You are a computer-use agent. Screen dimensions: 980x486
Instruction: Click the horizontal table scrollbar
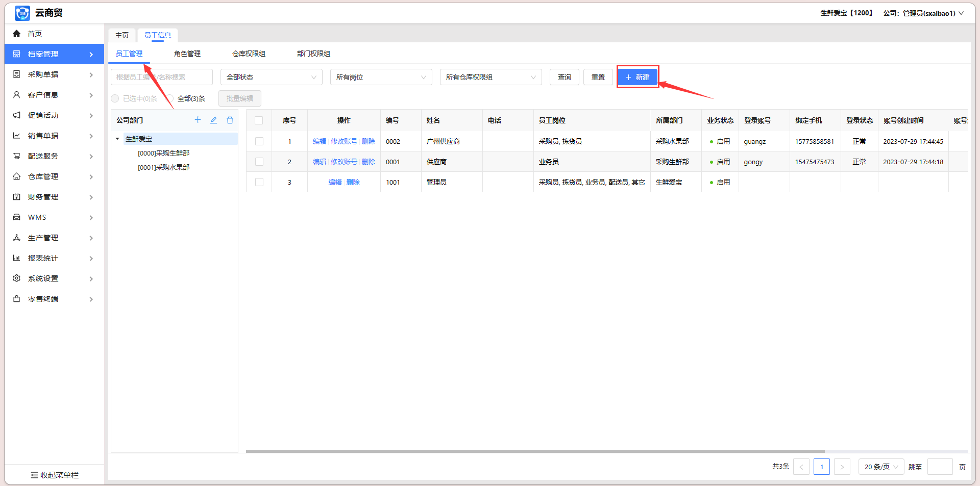pyautogui.click(x=535, y=451)
